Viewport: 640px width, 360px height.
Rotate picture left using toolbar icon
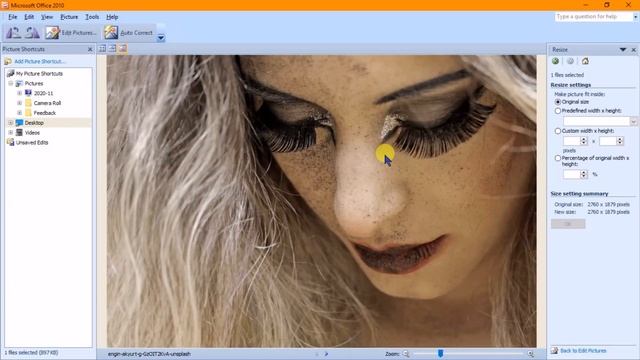click(13, 32)
